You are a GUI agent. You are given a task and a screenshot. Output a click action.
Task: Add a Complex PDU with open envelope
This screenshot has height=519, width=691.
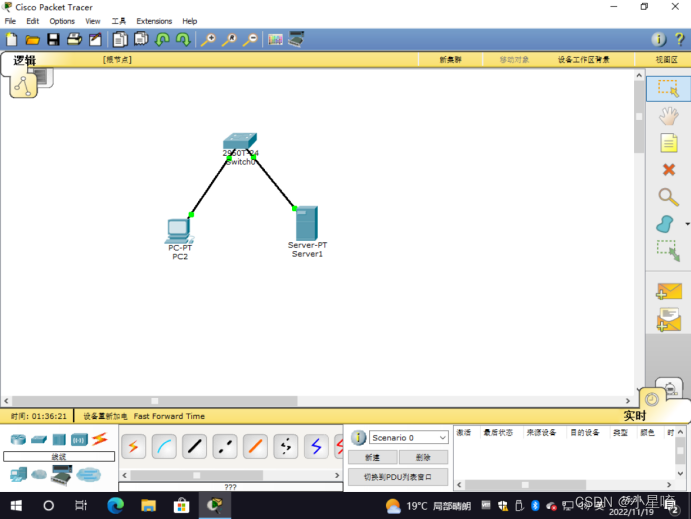[x=669, y=320]
